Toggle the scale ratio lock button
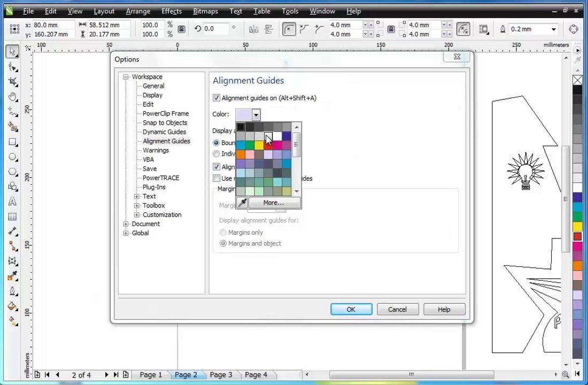Viewport: 588px width, 385px height. [x=182, y=29]
